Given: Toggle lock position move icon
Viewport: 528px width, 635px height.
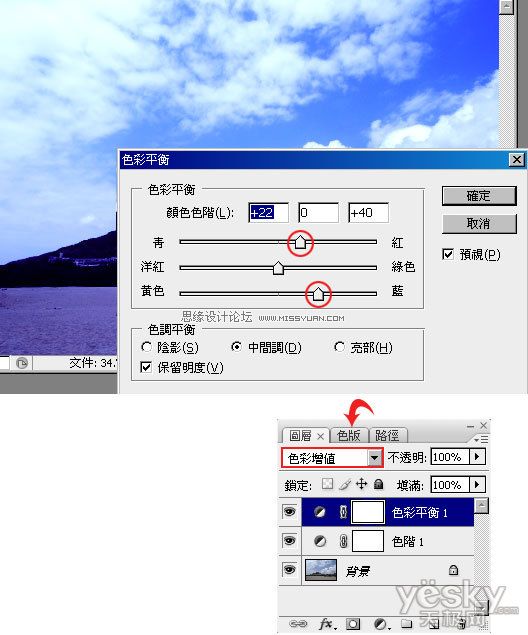Looking at the screenshot, I should click(x=361, y=484).
